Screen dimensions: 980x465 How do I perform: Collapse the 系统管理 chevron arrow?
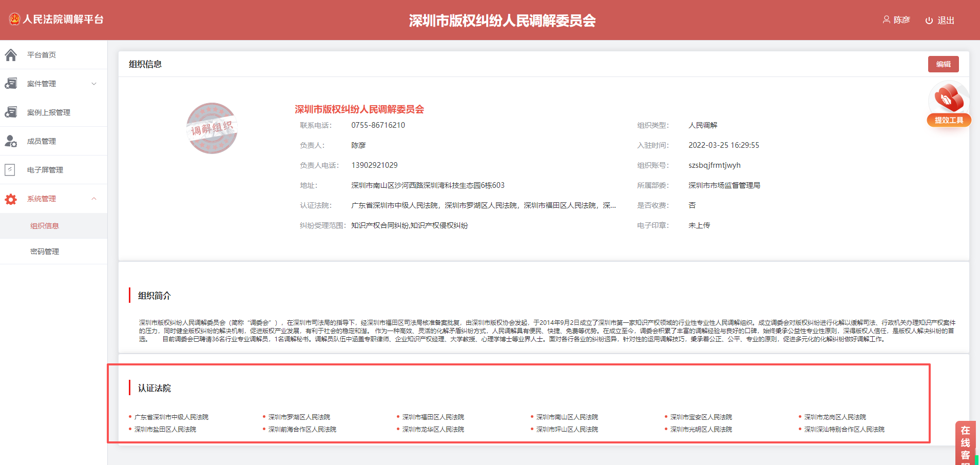94,199
